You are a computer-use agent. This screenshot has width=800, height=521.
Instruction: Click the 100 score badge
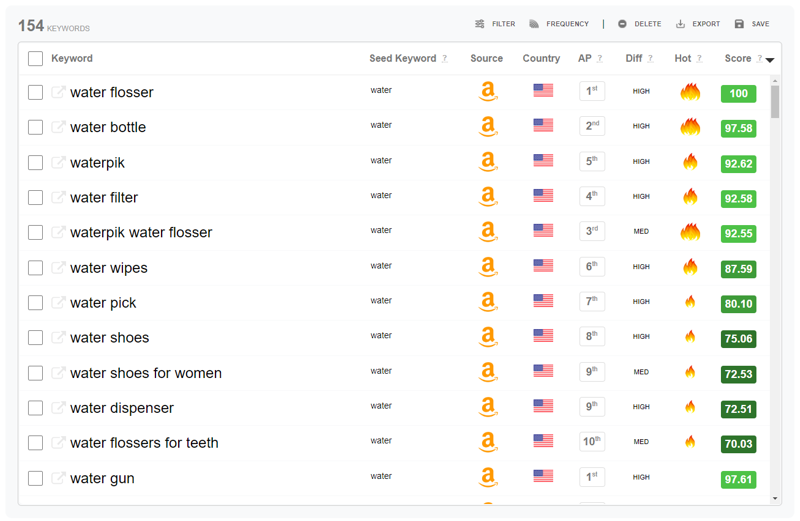click(x=738, y=93)
